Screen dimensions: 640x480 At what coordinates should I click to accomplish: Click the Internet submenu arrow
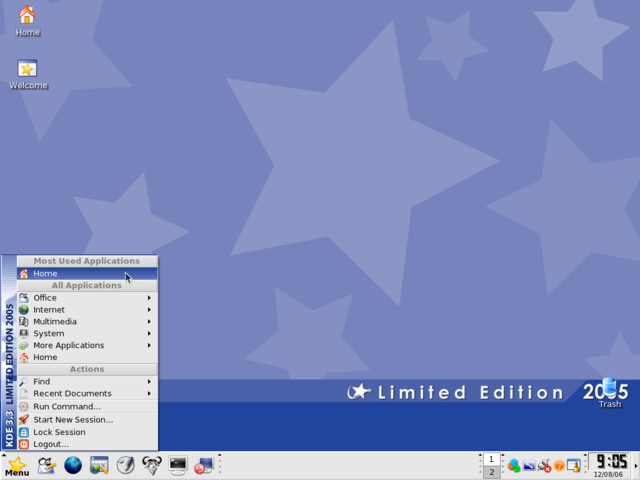[x=149, y=309]
